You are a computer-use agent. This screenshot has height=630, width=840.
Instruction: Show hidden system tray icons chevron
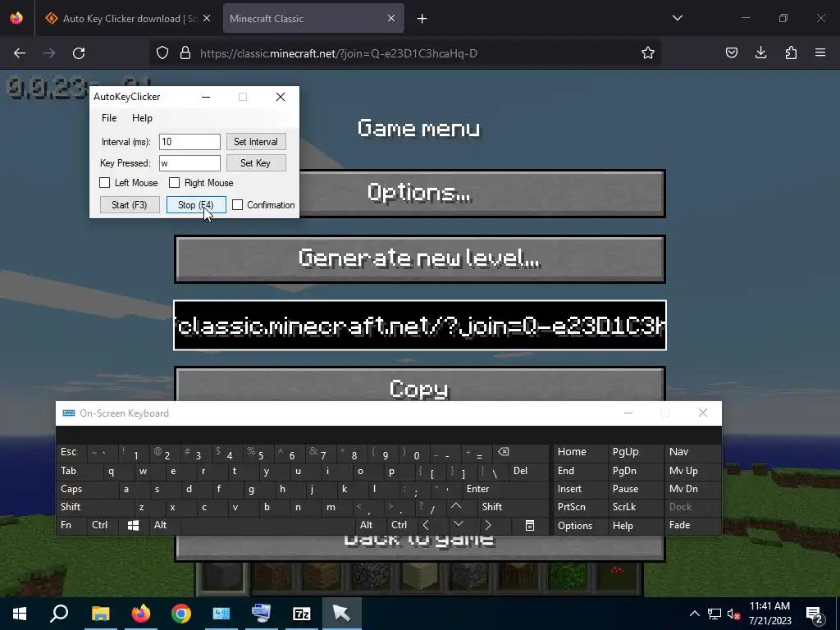coord(694,614)
